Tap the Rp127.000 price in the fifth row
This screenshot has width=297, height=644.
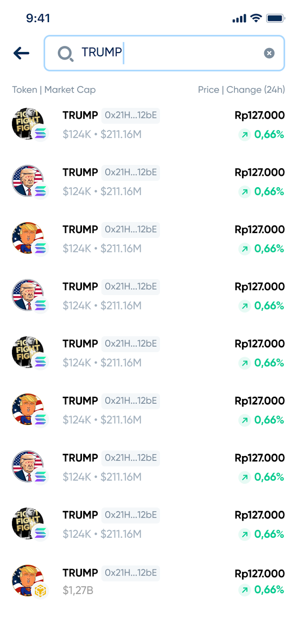[260, 344]
